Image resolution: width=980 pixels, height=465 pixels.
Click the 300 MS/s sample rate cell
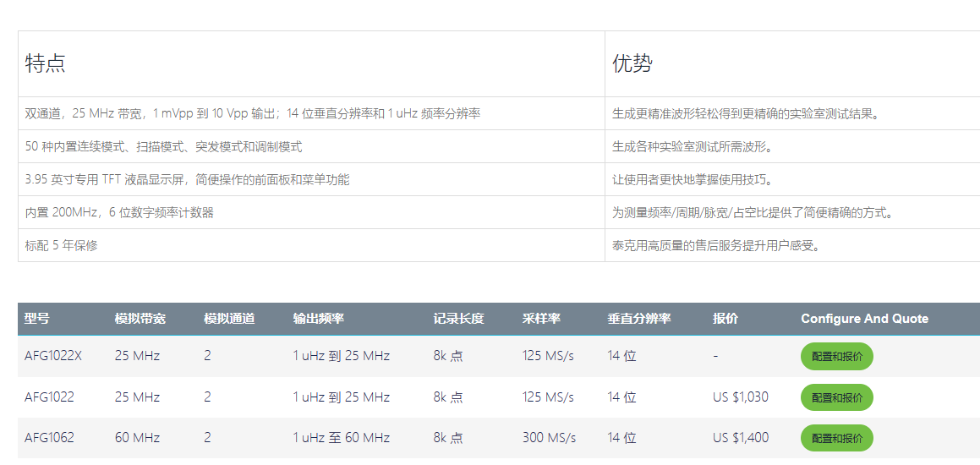[x=549, y=438]
